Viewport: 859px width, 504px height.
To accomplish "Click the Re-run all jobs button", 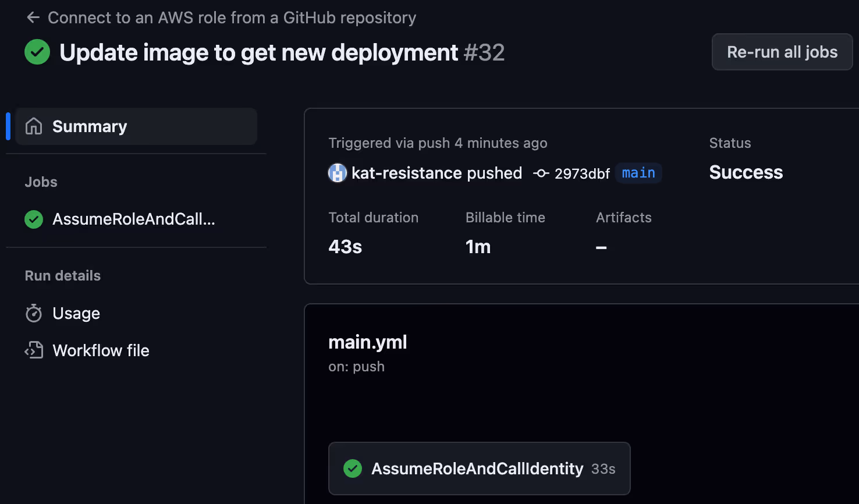I will pos(782,52).
